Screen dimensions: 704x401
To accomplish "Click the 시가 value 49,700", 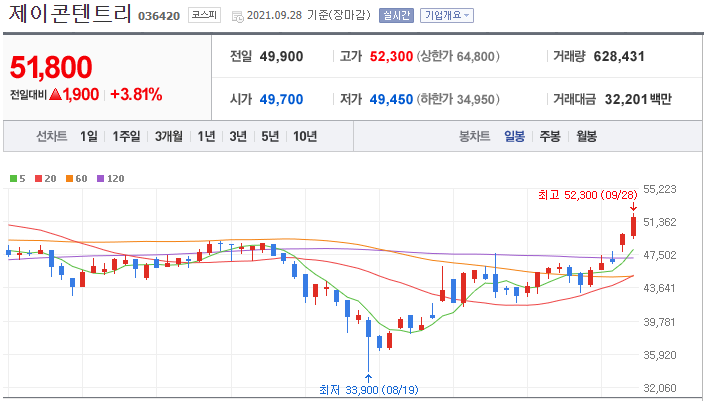I will point(282,99).
